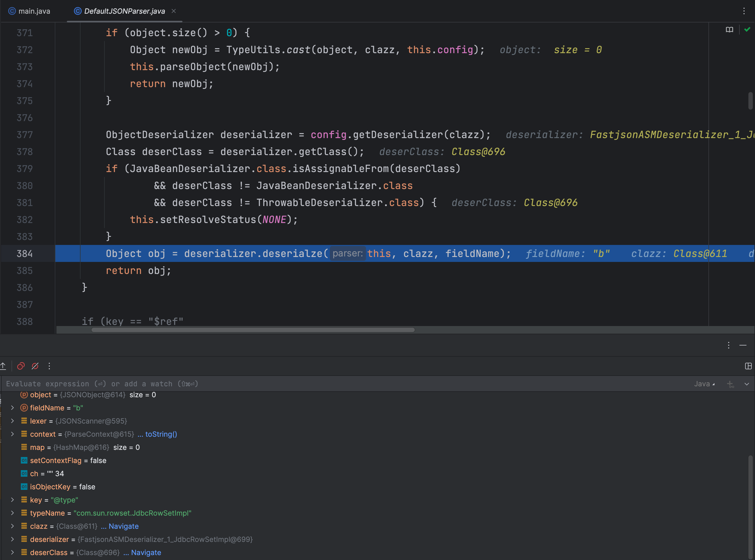Expand the fieldName variable node
The image size is (755, 560).
[x=13, y=407]
